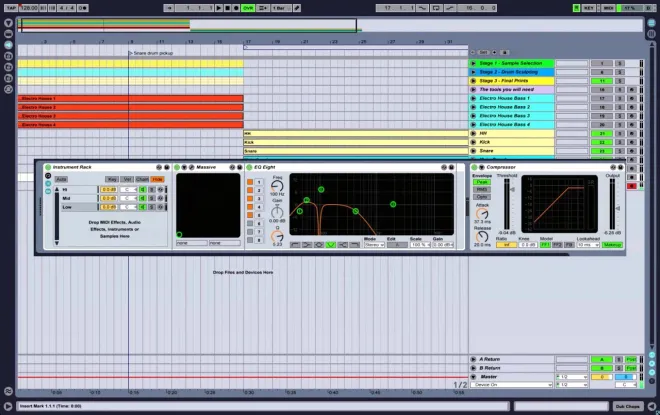Screen dimensions: 660x415
Task: Click the 128.00 tempo field
Action: [x=29, y=8]
